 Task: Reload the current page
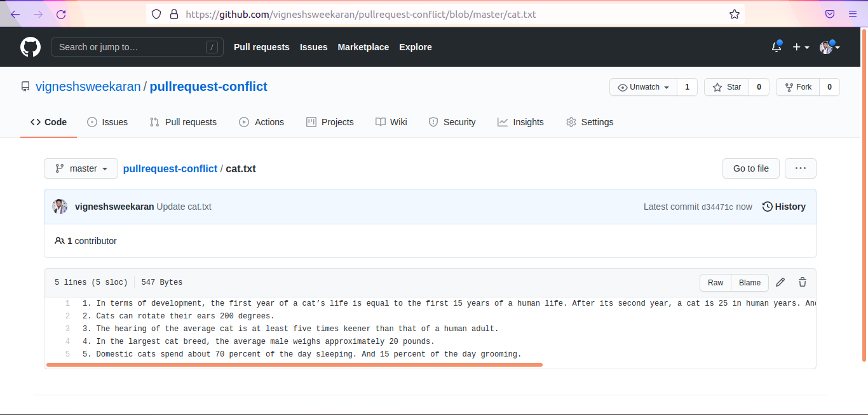click(x=61, y=13)
